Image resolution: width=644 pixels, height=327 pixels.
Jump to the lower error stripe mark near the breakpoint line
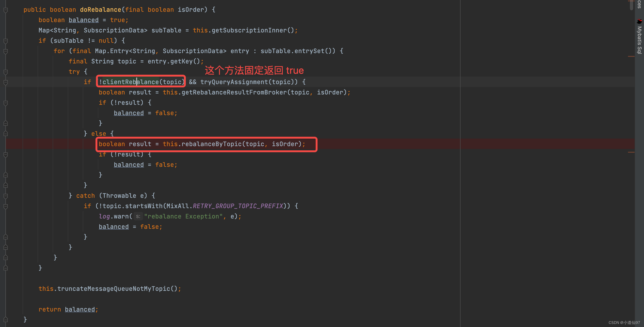click(x=631, y=152)
